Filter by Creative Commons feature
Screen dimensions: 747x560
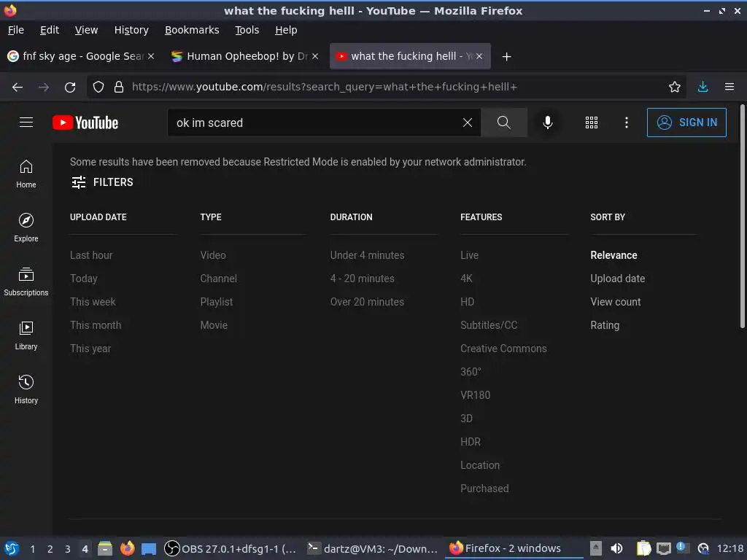coord(503,349)
